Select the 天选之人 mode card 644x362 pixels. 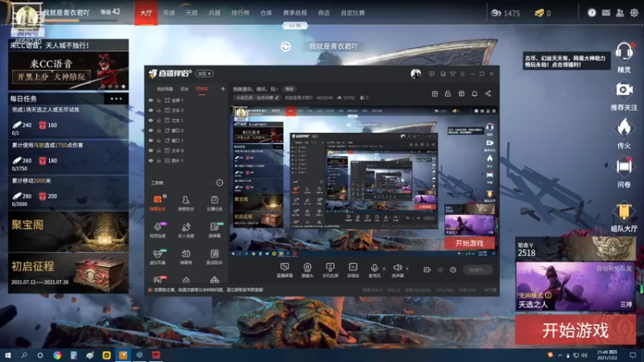[576, 286]
